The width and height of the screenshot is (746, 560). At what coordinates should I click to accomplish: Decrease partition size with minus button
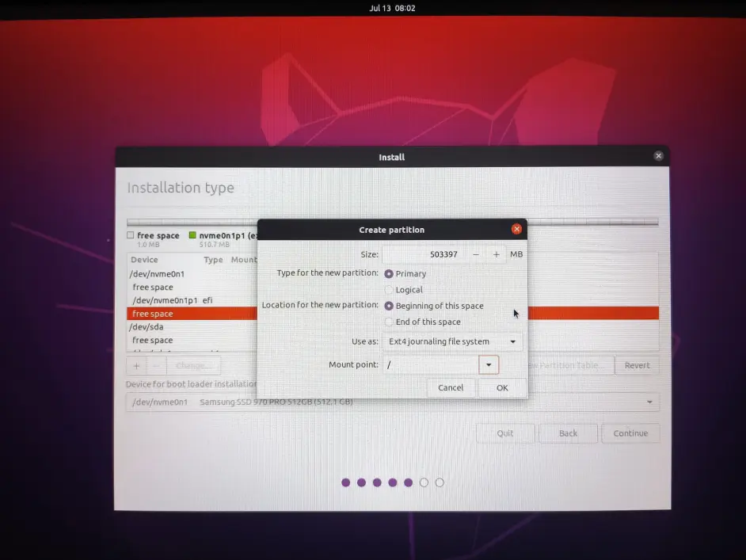[x=476, y=254]
